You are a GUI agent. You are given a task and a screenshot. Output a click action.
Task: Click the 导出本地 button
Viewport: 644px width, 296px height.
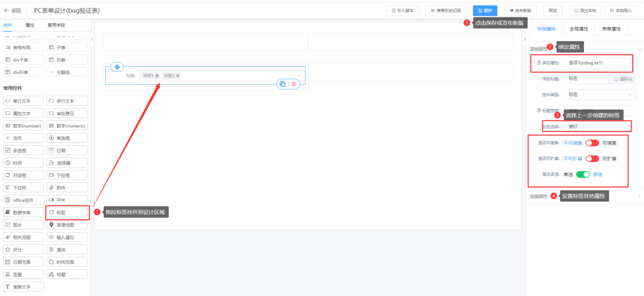(x=585, y=10)
